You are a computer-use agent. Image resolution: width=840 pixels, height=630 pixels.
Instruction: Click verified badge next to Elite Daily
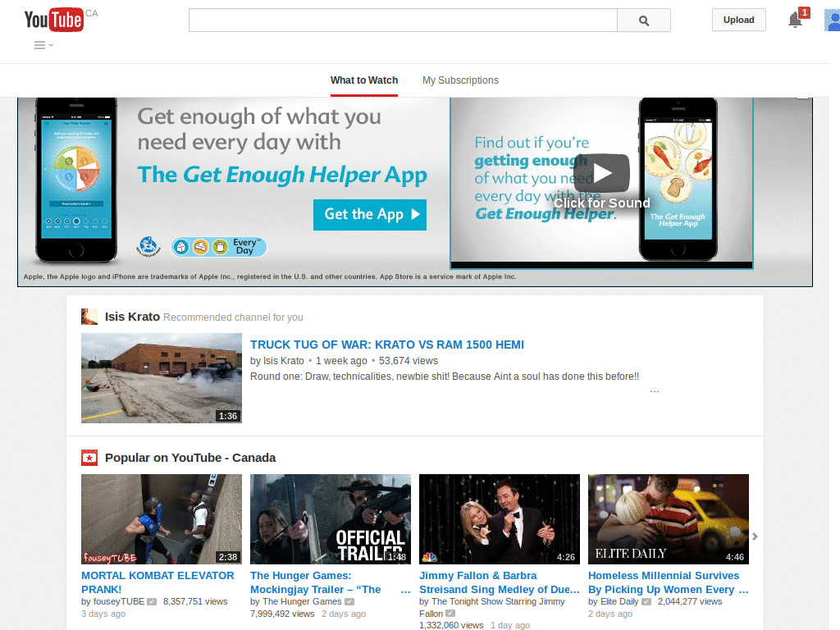coord(646,601)
